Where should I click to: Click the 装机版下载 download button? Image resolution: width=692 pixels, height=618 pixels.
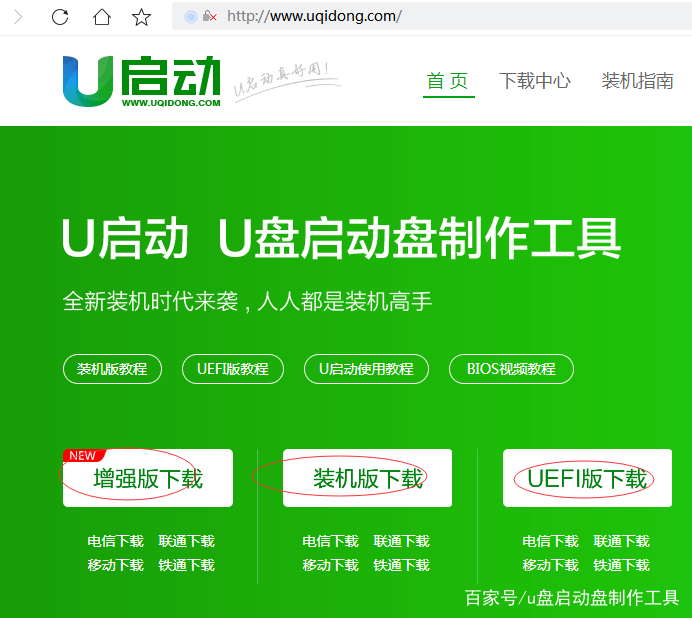tap(367, 478)
